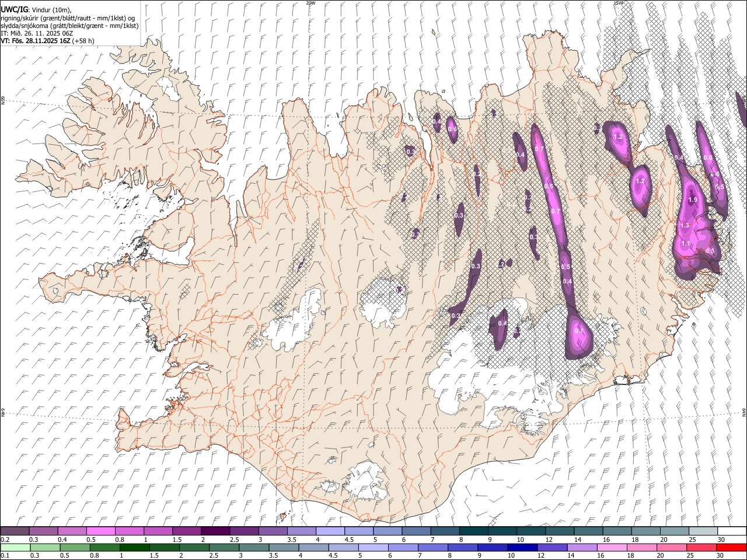Click the UWC/IG map title text
747x560 pixels.
14,9
